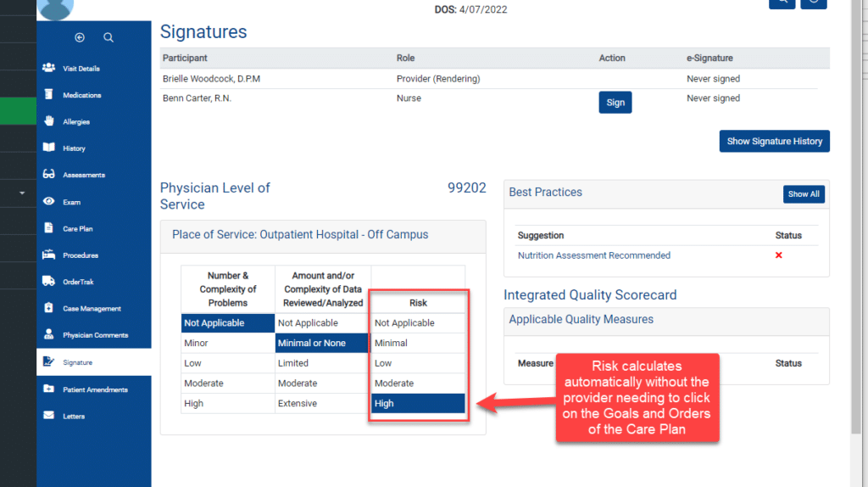Open Letters envelope icon

pos(48,416)
